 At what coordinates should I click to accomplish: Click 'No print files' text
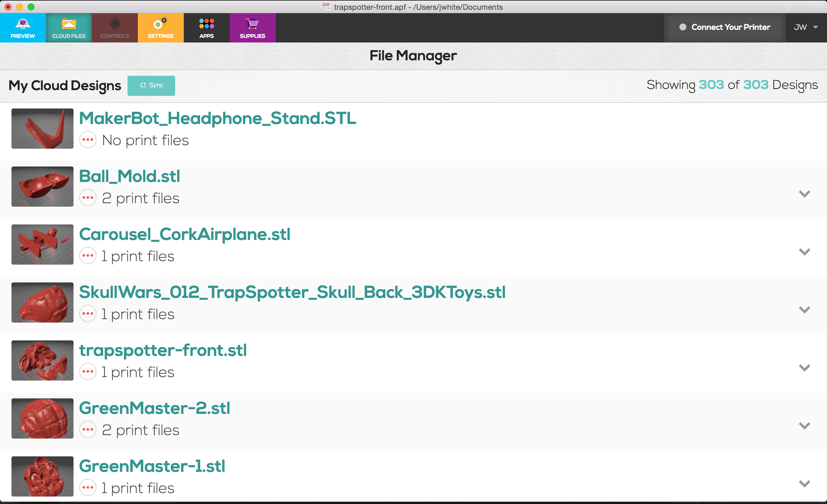(x=145, y=141)
